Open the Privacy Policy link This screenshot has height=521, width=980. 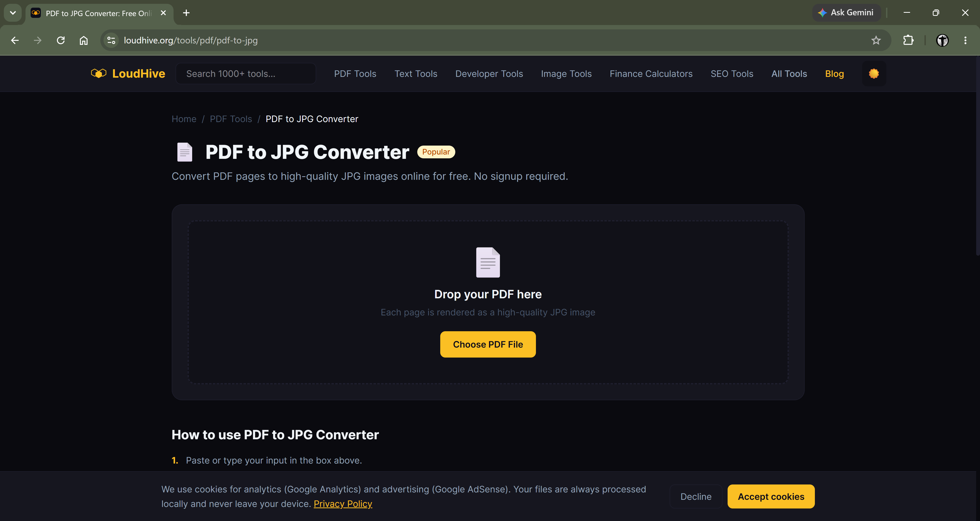(343, 503)
